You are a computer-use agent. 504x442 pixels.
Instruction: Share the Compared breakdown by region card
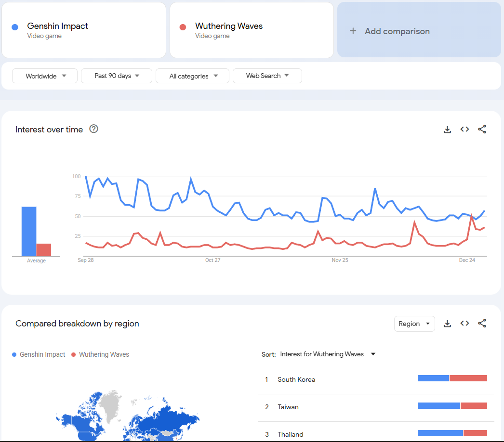482,323
